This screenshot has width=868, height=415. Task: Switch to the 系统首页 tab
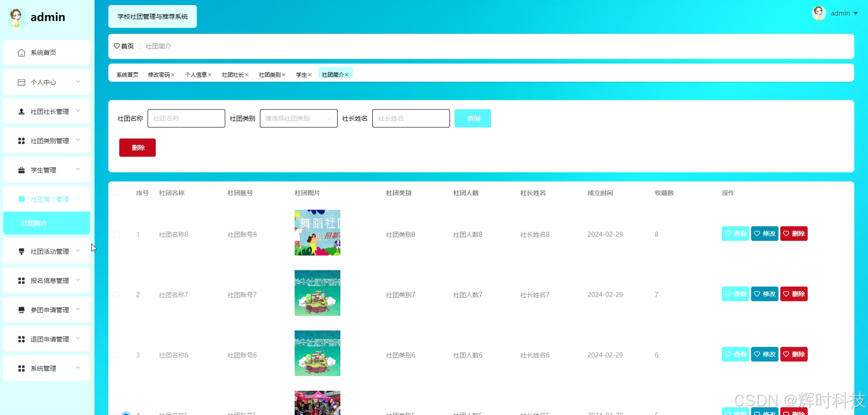(127, 75)
